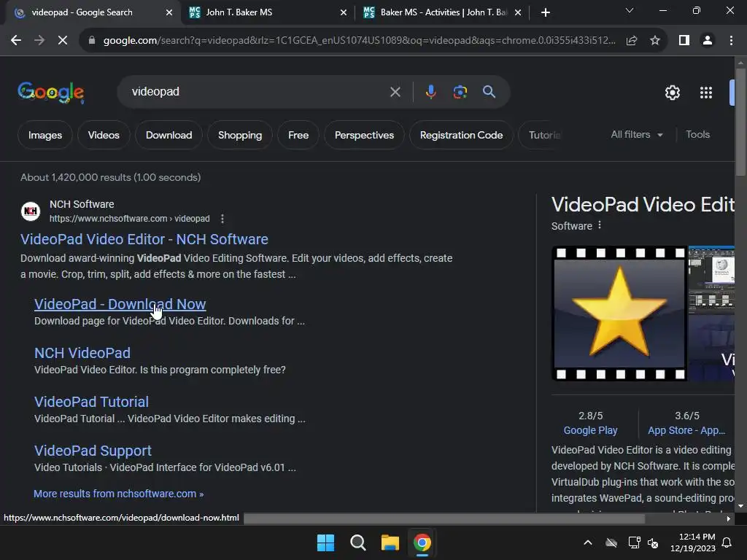
Task: Select the Perspectives filter chip
Action: (364, 135)
